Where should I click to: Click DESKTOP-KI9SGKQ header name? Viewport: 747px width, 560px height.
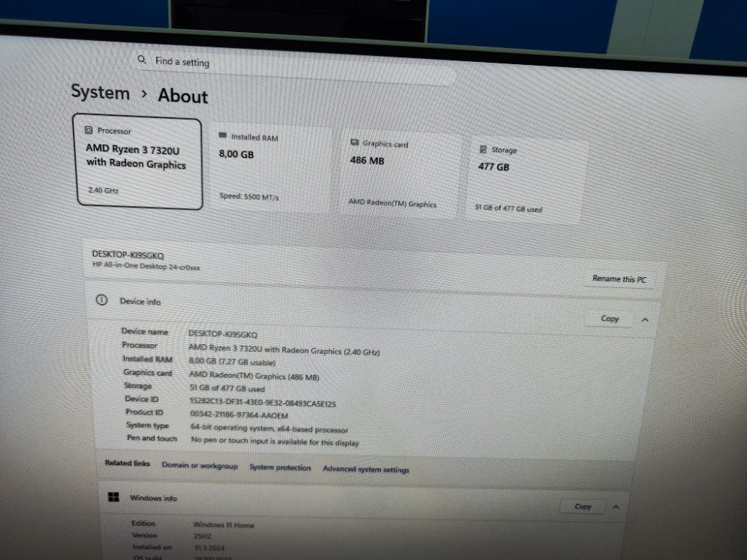(x=128, y=255)
